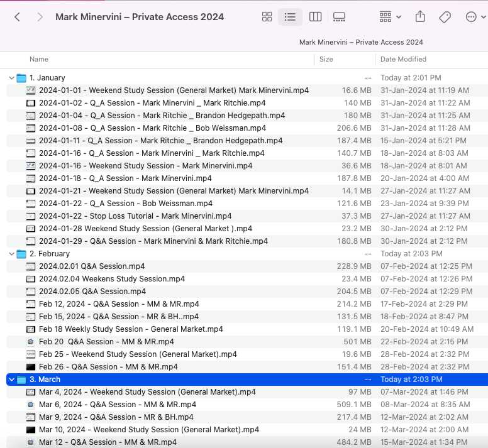Click the 501 MB size value
488x448 pixels.
357,342
